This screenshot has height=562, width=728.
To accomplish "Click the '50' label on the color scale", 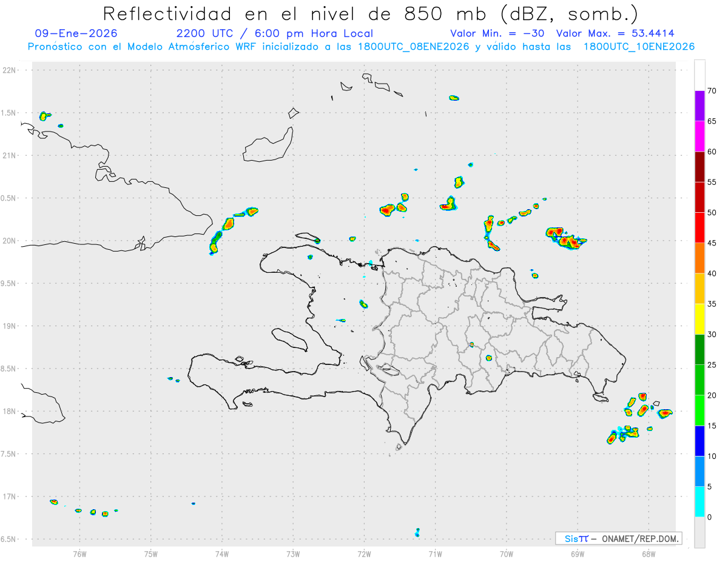I will click(x=712, y=213).
